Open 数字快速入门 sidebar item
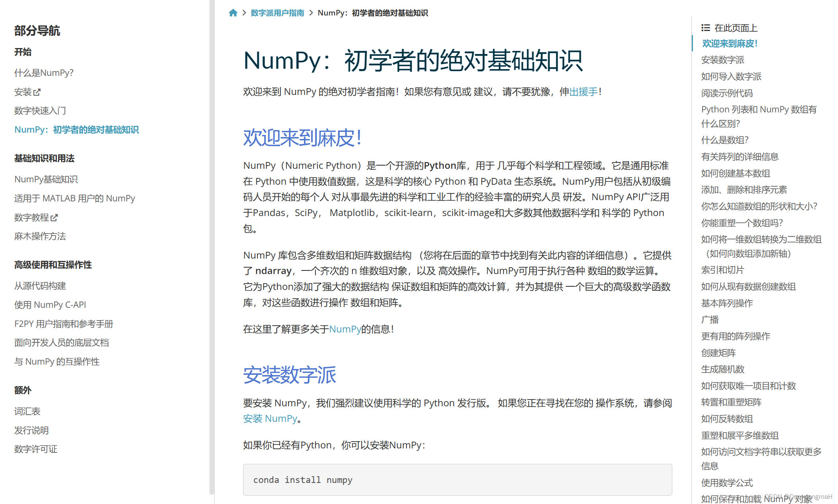Image resolution: width=838 pixels, height=504 pixels. pos(40,110)
